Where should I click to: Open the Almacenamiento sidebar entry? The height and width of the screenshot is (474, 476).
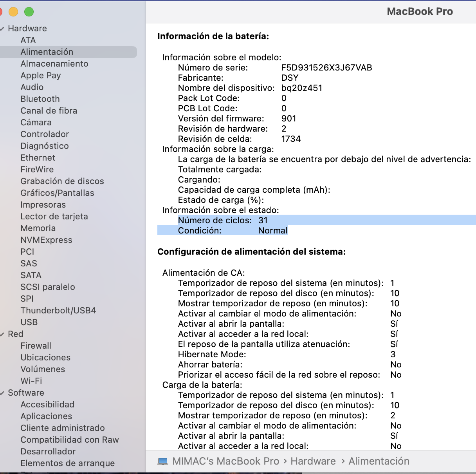pos(54,64)
